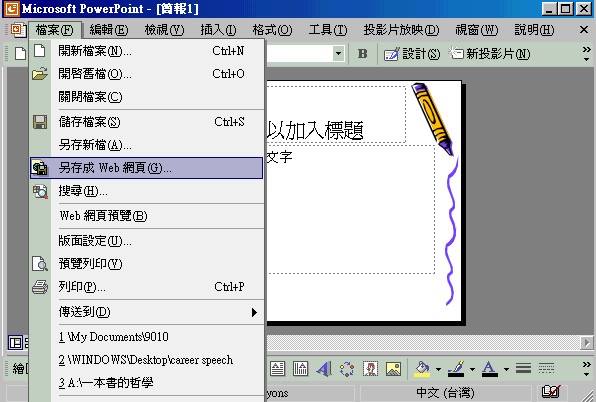Insert WordArt from drawing toolbar
The width and height of the screenshot is (596, 402).
click(x=324, y=369)
